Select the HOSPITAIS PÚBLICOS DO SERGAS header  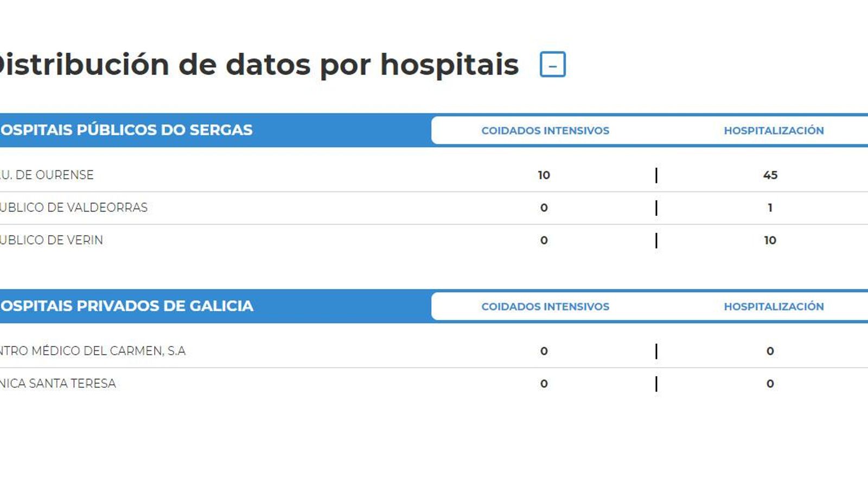(x=125, y=130)
